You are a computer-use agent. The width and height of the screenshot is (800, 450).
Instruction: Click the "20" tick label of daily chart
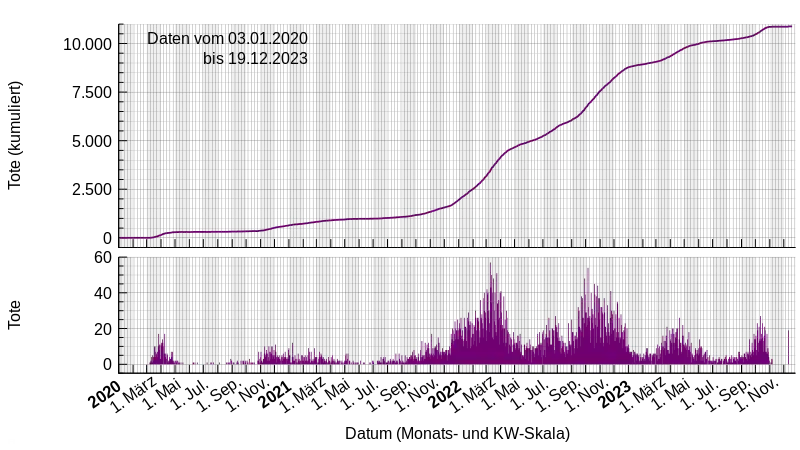point(103,329)
